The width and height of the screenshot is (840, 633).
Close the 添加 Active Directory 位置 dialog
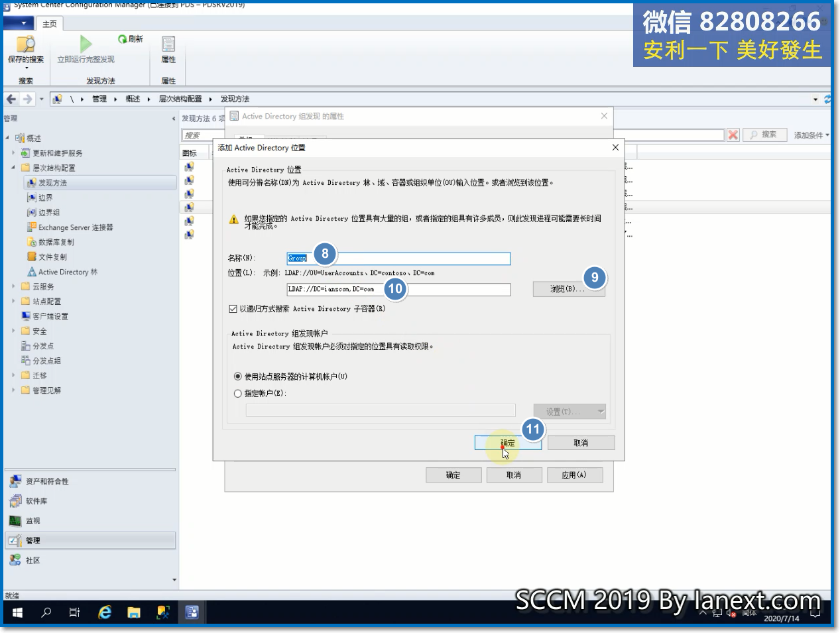pyautogui.click(x=615, y=147)
